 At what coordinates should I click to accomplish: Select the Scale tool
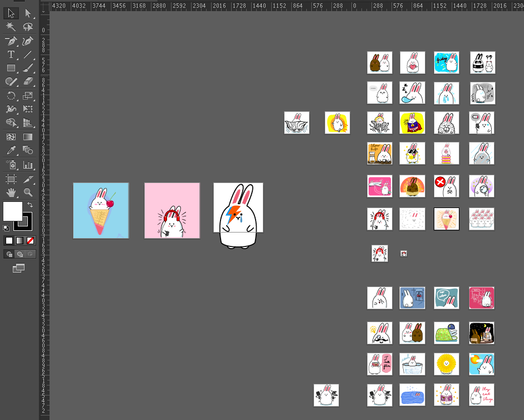tap(28, 96)
